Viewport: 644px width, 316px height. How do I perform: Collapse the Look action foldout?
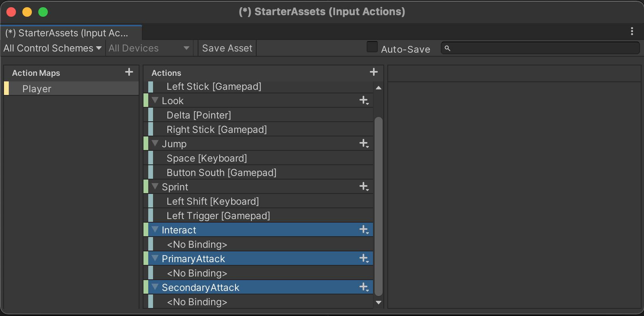point(155,100)
